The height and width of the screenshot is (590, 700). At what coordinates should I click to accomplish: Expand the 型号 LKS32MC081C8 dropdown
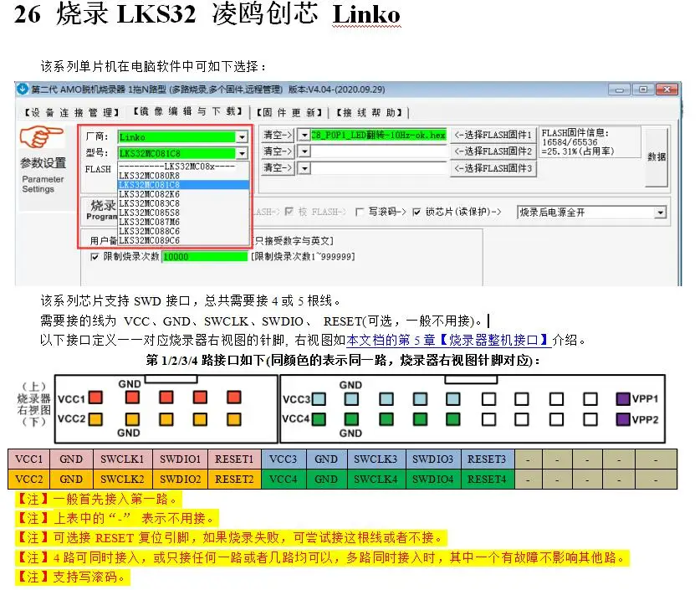[242, 153]
